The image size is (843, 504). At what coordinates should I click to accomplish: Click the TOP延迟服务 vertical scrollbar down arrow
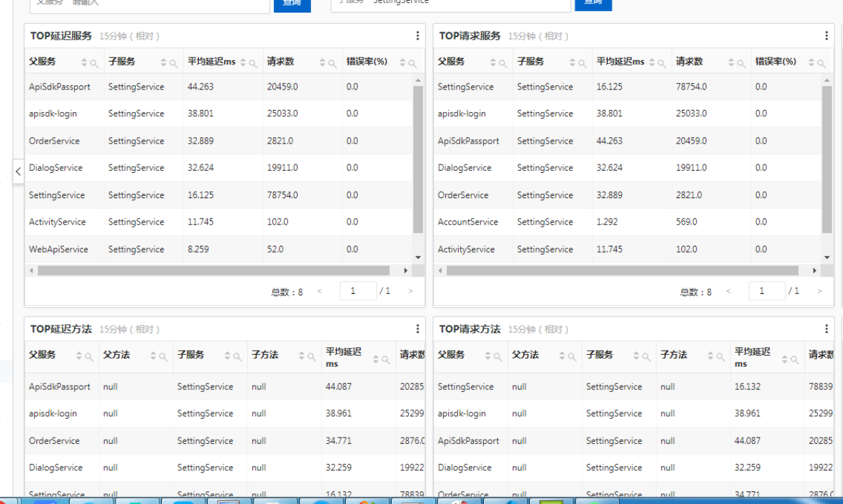pos(419,258)
